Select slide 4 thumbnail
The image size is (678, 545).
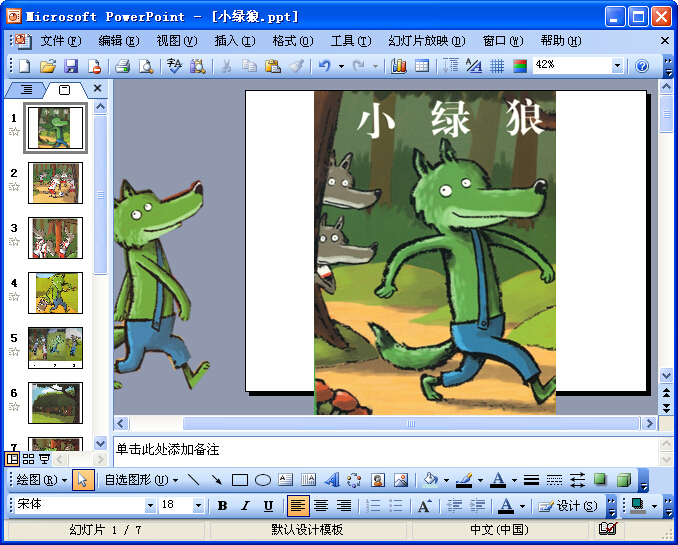click(55, 293)
